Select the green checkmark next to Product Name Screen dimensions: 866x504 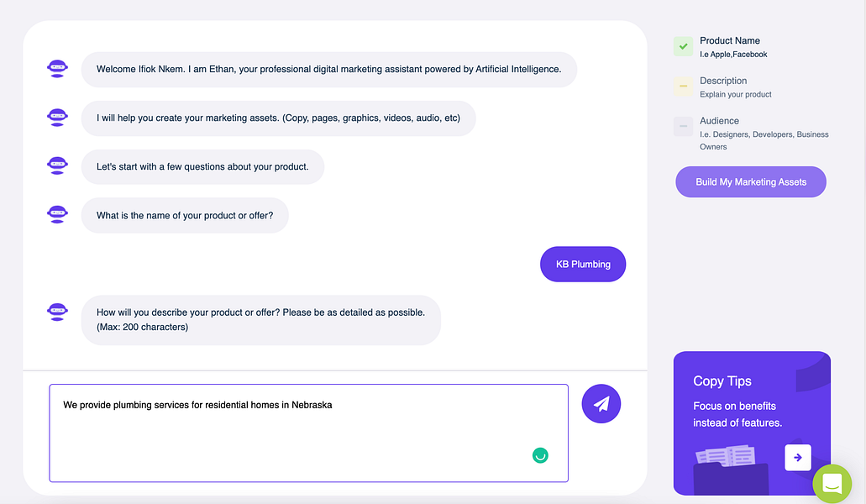pos(682,46)
